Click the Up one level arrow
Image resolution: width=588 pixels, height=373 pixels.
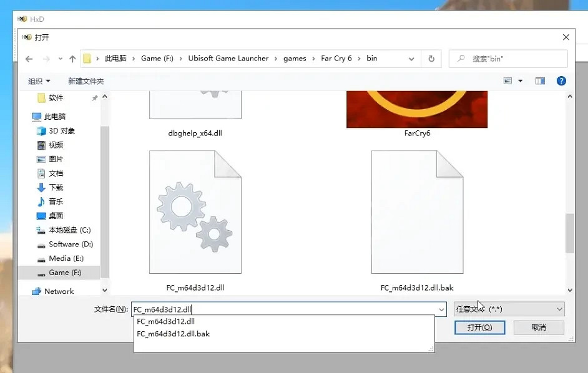tap(72, 59)
